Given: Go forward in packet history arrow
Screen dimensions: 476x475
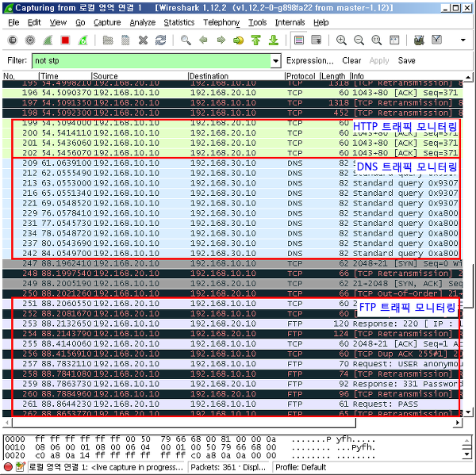Looking at the screenshot, I should [x=221, y=40].
